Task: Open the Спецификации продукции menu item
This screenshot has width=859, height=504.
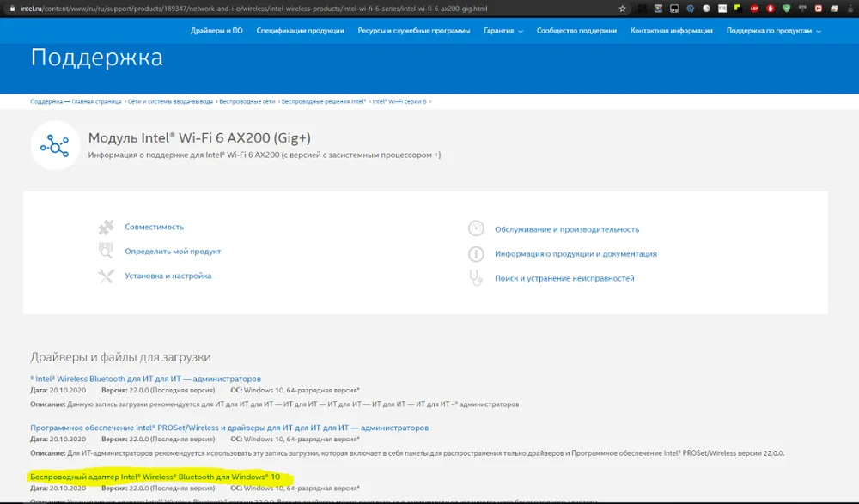Action: coord(300,31)
